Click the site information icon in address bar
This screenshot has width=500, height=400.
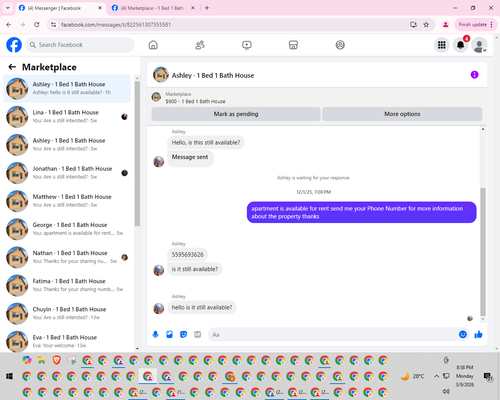pyautogui.click(x=53, y=25)
